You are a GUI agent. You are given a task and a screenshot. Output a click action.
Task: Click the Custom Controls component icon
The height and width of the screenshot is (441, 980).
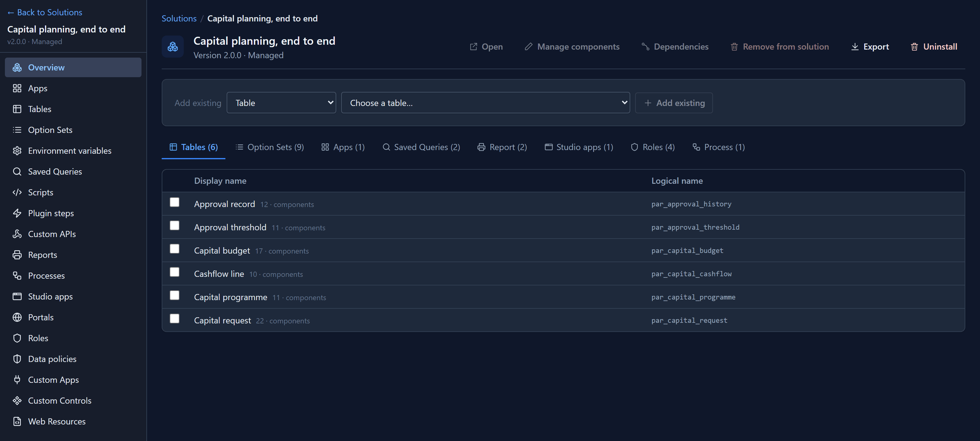pyautogui.click(x=17, y=401)
